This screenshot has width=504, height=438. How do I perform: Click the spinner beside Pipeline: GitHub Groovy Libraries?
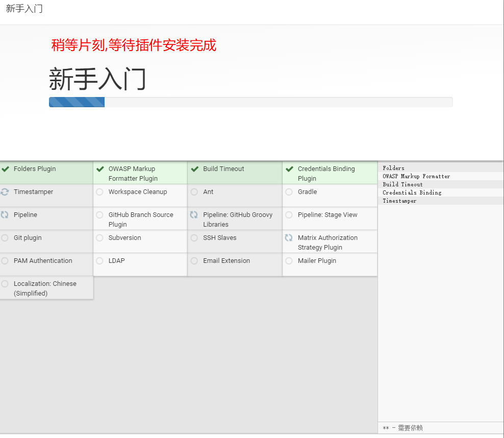tap(194, 214)
